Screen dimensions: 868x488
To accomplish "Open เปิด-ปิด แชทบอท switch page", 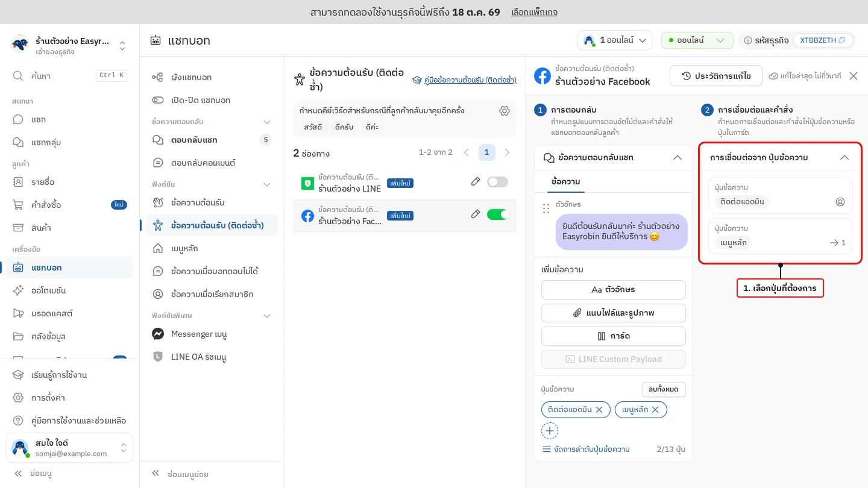I will (x=212, y=100).
